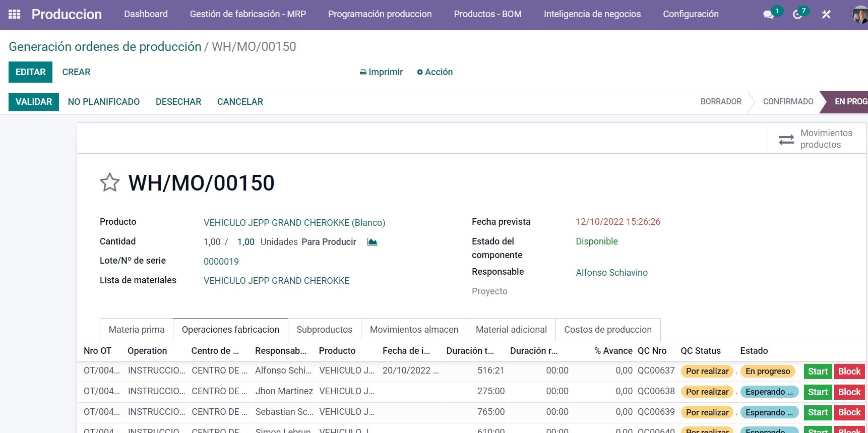Block the QC00638 work order
The width and height of the screenshot is (868, 433).
849,392
